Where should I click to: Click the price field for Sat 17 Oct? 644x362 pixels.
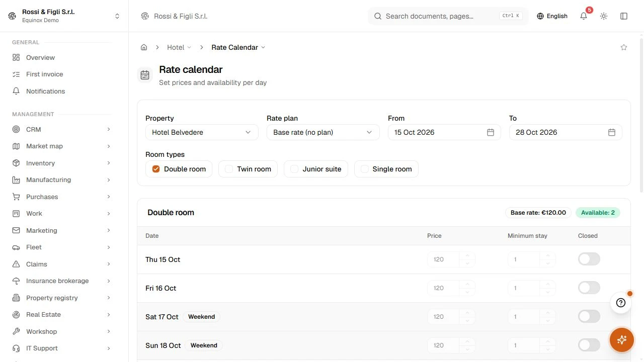[x=444, y=317]
